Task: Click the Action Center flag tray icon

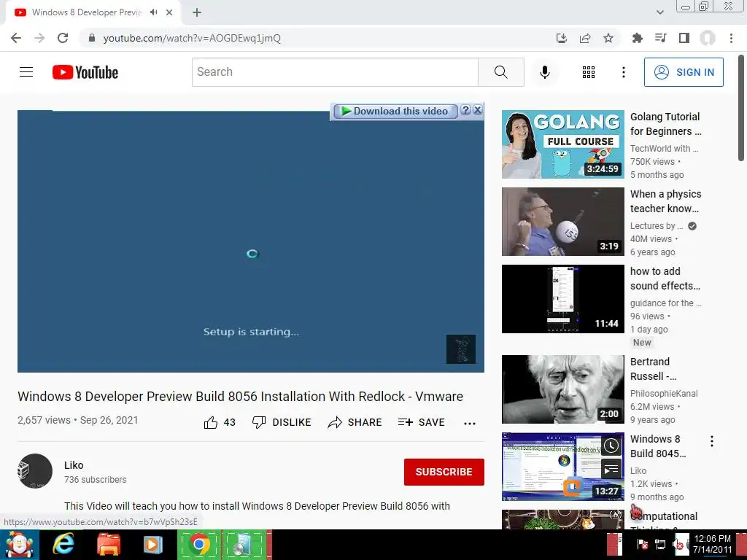Action: [x=642, y=544]
